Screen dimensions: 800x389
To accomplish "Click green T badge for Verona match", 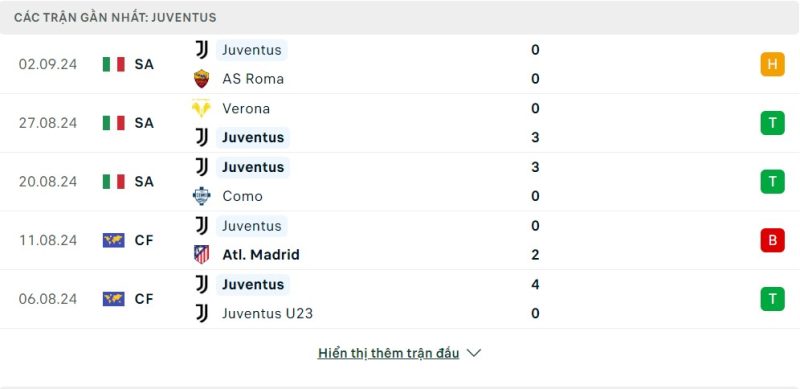I will 772,123.
